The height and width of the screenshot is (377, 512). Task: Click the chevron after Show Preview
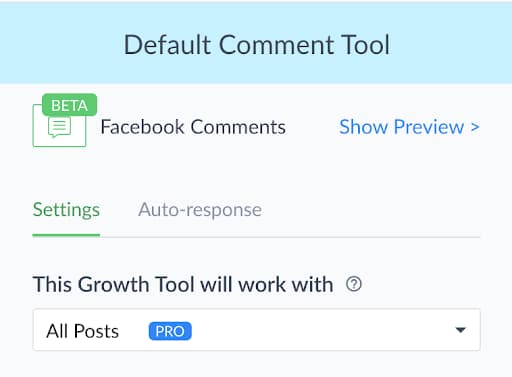click(x=475, y=127)
